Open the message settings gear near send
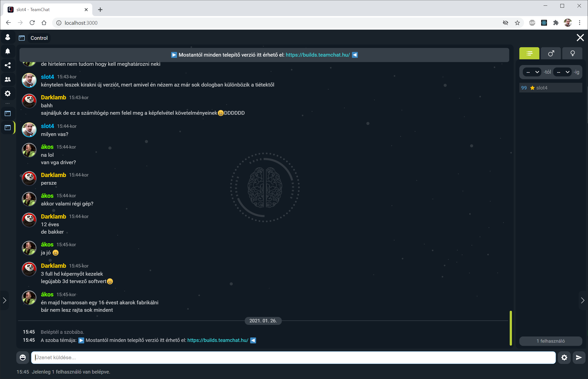588x379 pixels. pos(564,357)
